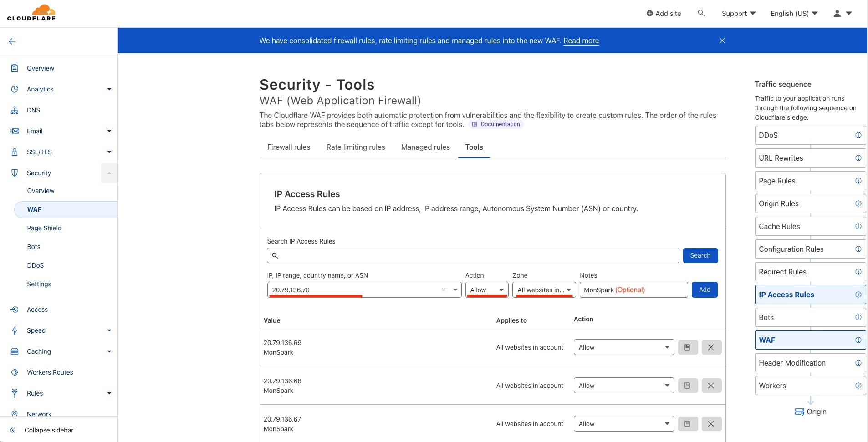The height and width of the screenshot is (442, 868).
Task: Click info icon on Redirect Rules box
Action: [858, 272]
